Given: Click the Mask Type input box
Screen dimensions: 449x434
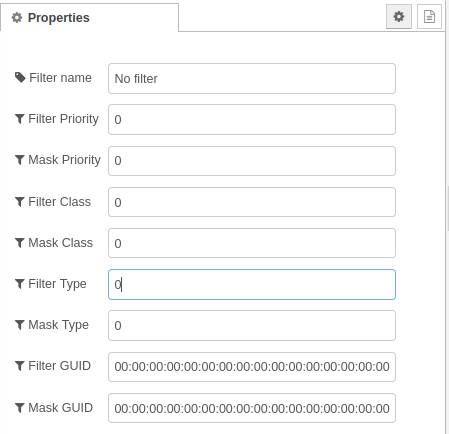Looking at the screenshot, I should 252,326.
